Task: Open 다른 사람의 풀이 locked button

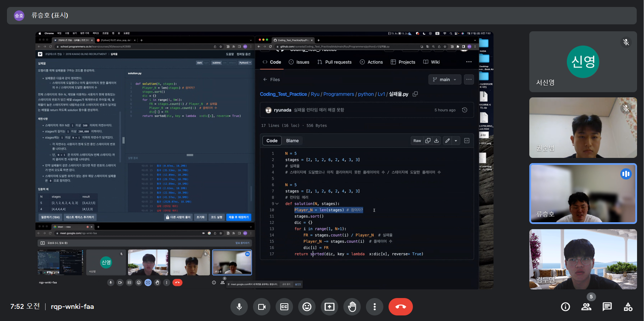Action: (x=178, y=217)
